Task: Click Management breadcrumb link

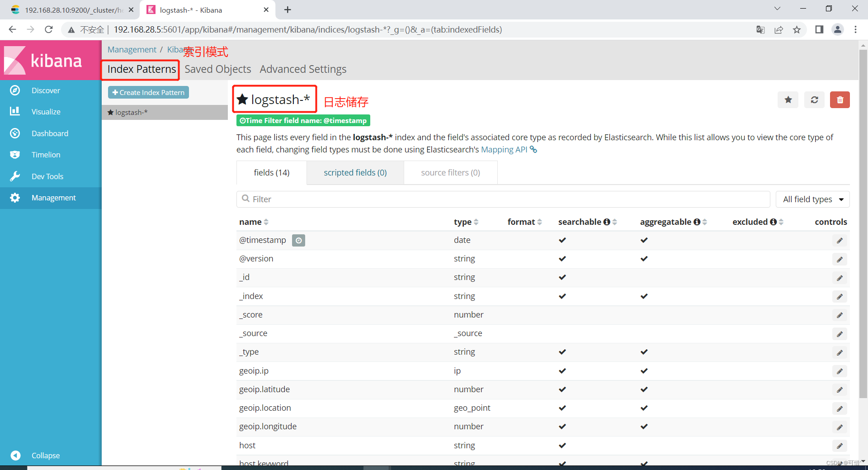Action: [132, 50]
